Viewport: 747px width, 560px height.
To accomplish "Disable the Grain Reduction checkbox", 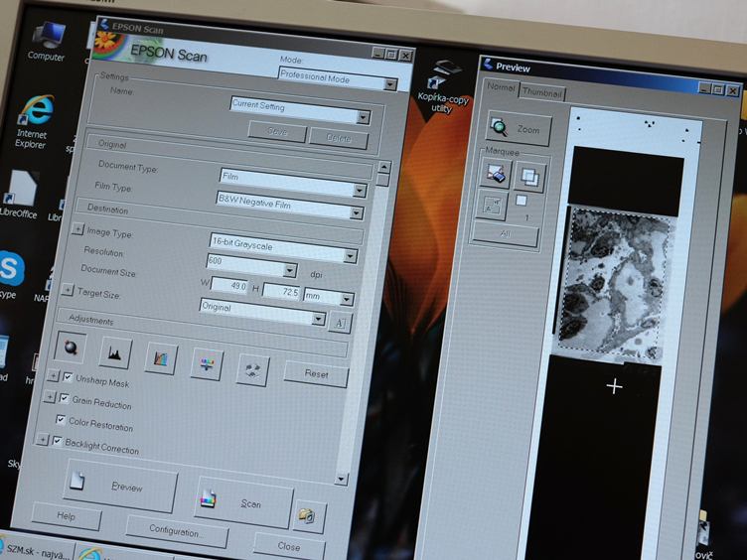I will 64,398.
